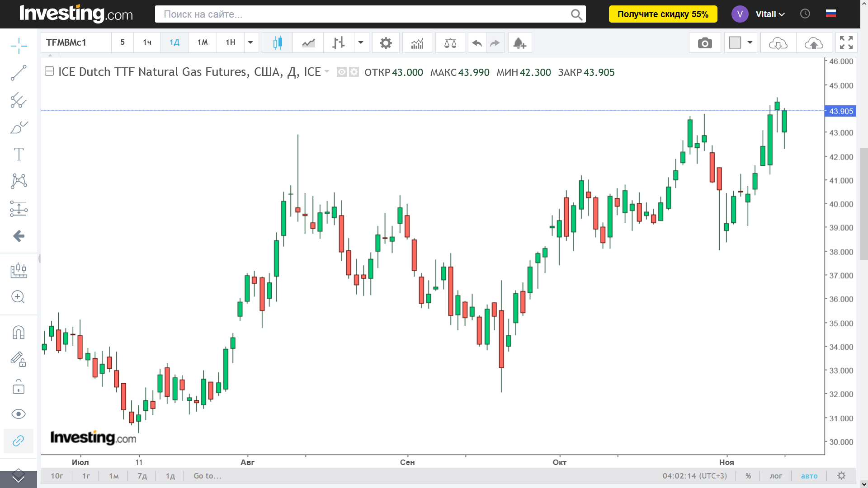This screenshot has width=868, height=488.
Task: Open the indicators menu icon
Action: pyautogui.click(x=417, y=43)
